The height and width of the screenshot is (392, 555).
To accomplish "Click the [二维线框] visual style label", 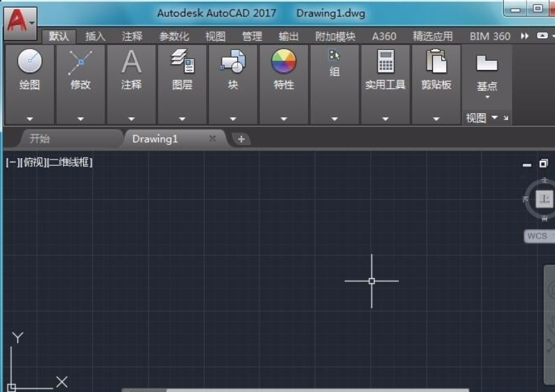I will click(x=70, y=162).
